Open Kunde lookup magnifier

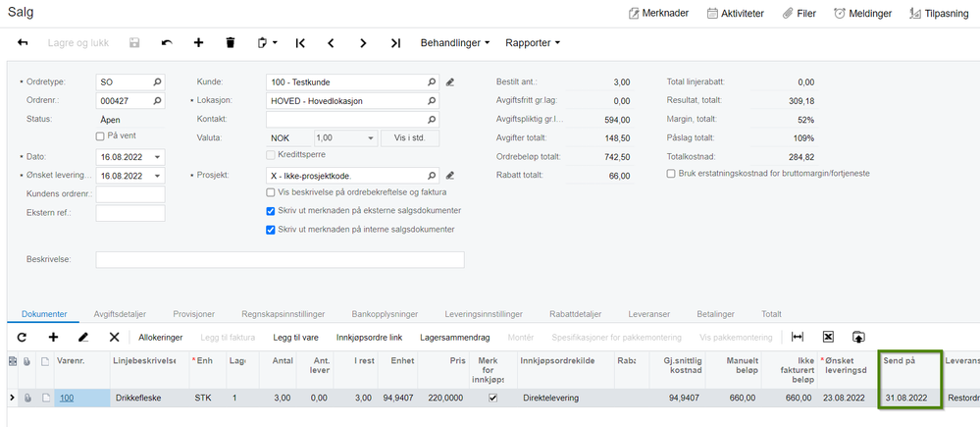[432, 81]
